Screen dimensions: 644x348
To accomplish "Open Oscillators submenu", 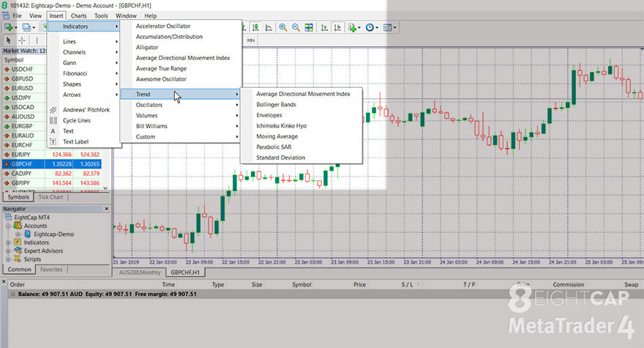I will [x=181, y=105].
